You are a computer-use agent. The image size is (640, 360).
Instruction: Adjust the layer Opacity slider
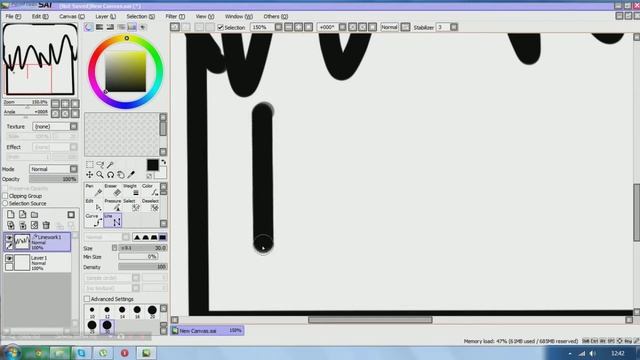[53, 179]
